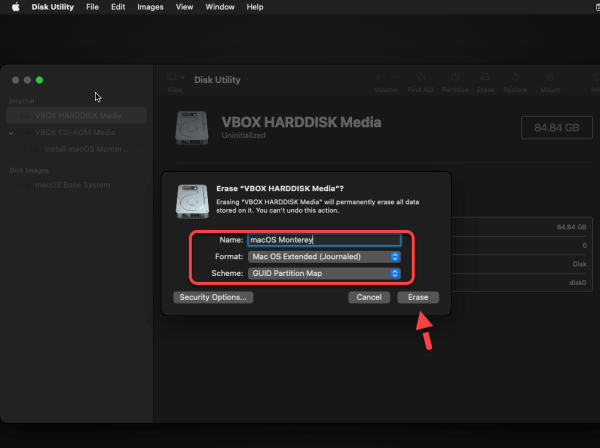Screen dimensions: 600x448
Task: Click the macOS Base System sidebar icon
Action: tap(25, 185)
